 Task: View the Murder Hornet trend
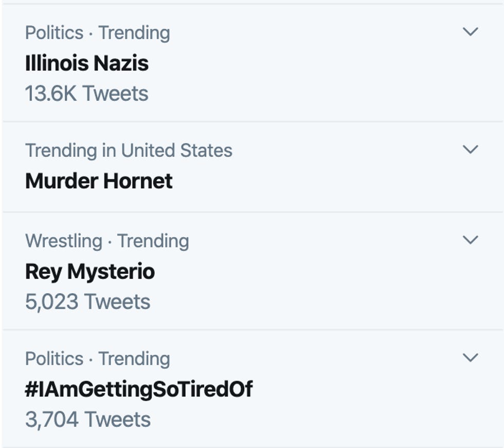98,181
